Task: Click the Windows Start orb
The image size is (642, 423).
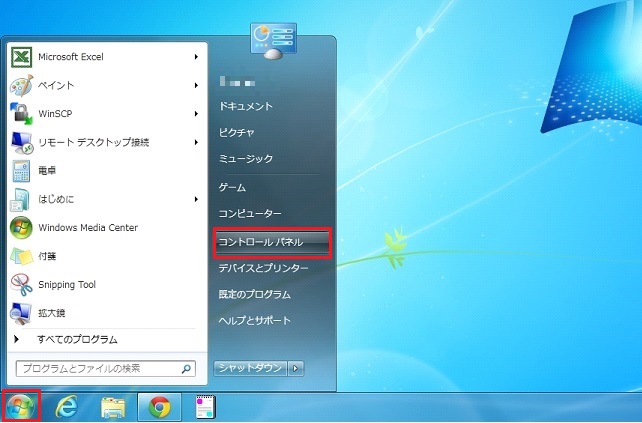Action: click(20, 407)
